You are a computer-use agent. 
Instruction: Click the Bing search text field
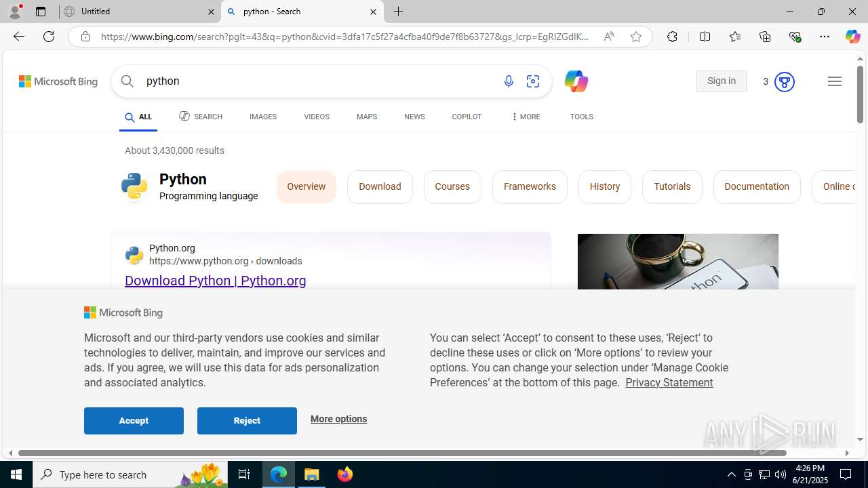(x=319, y=81)
